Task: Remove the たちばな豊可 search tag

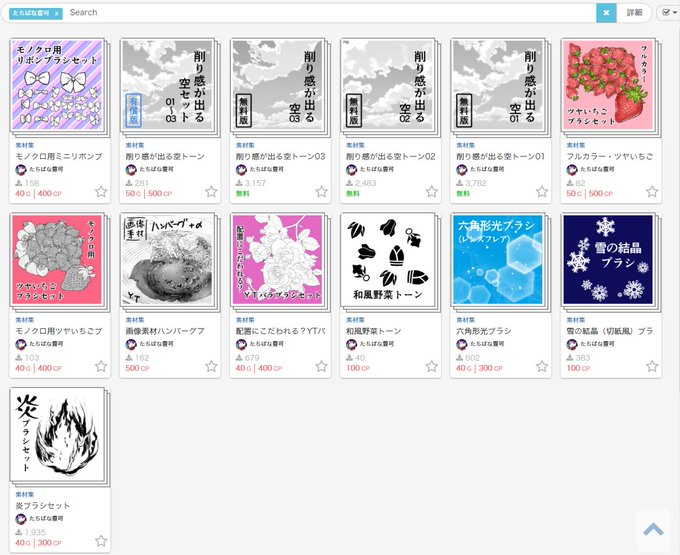Action: pyautogui.click(x=56, y=13)
